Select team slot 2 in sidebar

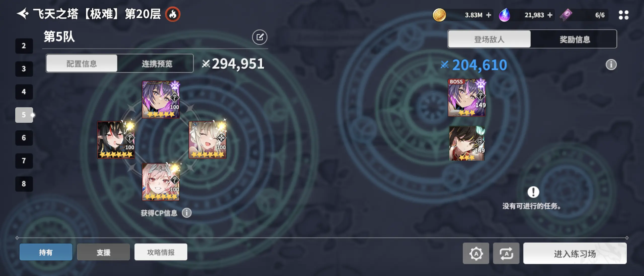point(24,46)
